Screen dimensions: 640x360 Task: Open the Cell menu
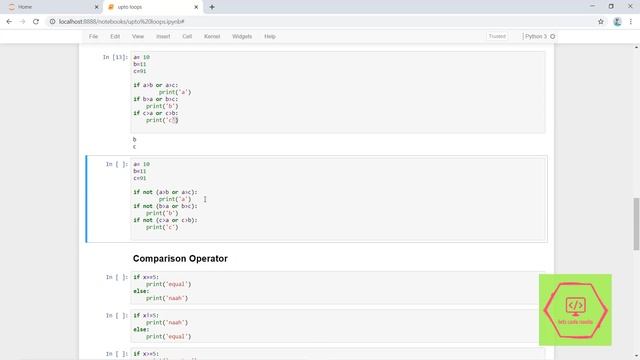point(187,36)
